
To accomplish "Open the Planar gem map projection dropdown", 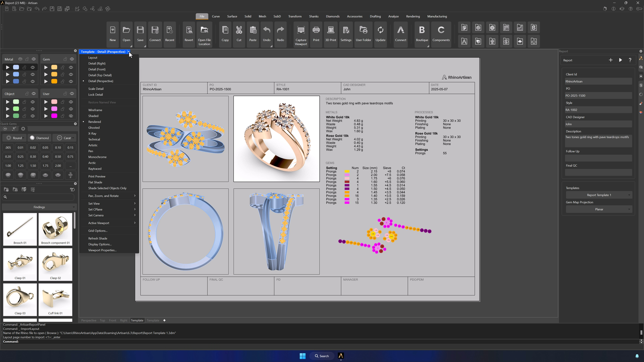I will [x=599, y=209].
